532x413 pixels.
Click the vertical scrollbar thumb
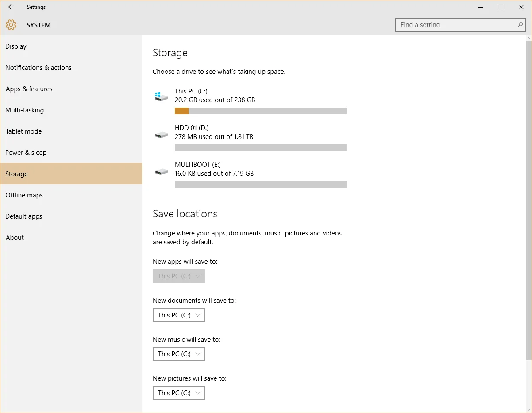pos(529,200)
